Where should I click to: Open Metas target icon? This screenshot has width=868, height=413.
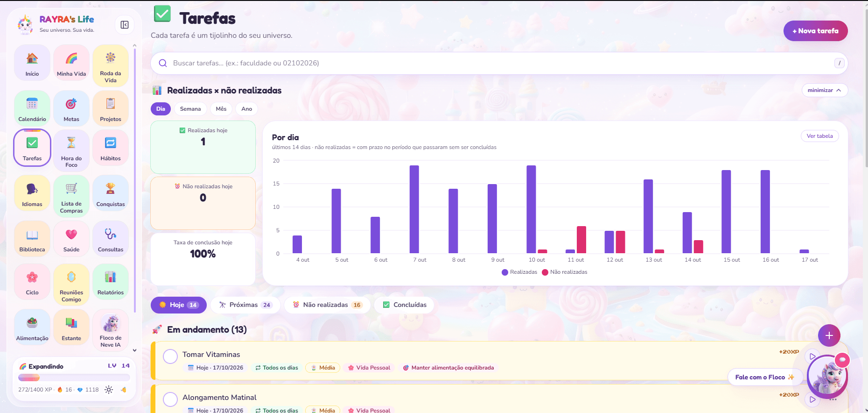[71, 108]
